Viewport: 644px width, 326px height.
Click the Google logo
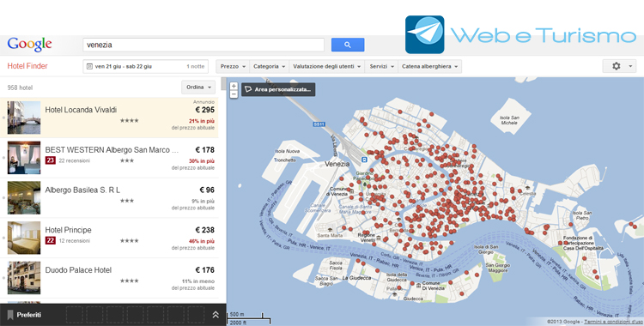[x=29, y=45]
